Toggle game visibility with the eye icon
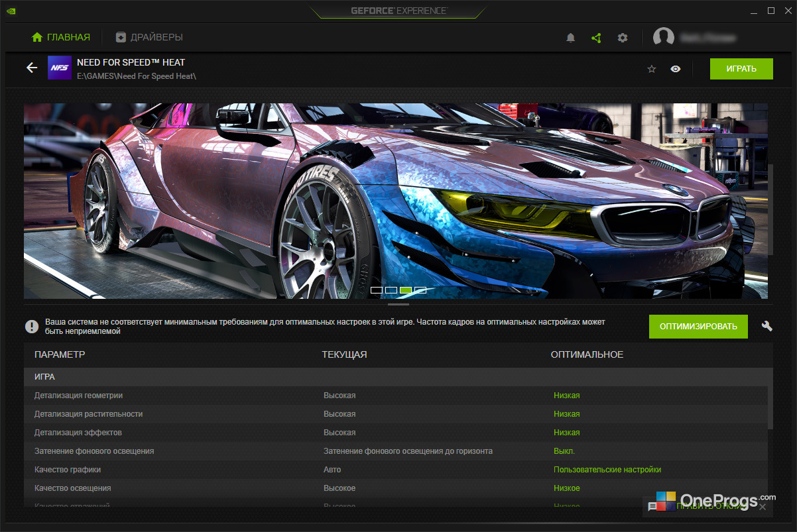This screenshot has width=797, height=532. point(676,69)
